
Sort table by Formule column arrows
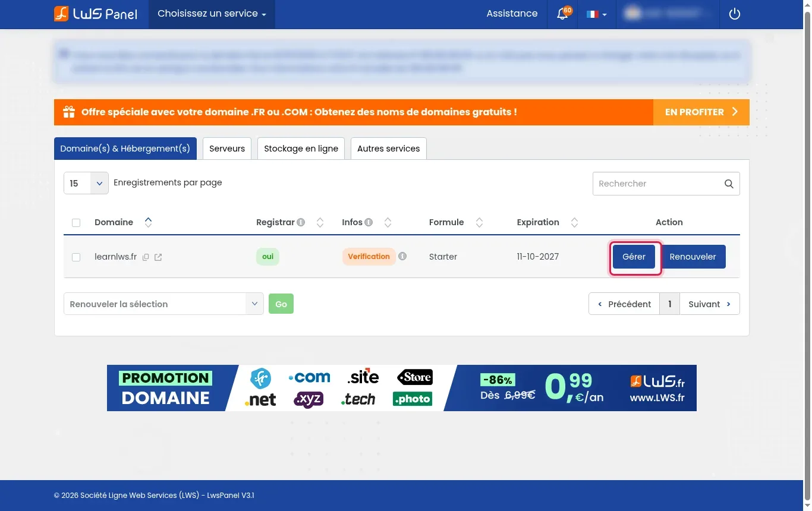tap(479, 222)
